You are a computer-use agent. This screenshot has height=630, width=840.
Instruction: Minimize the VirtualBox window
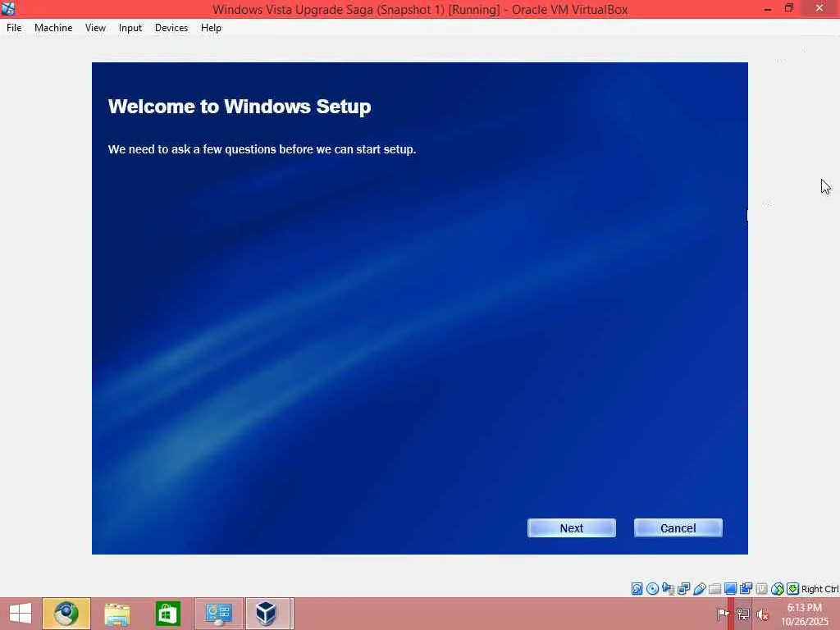(768, 8)
